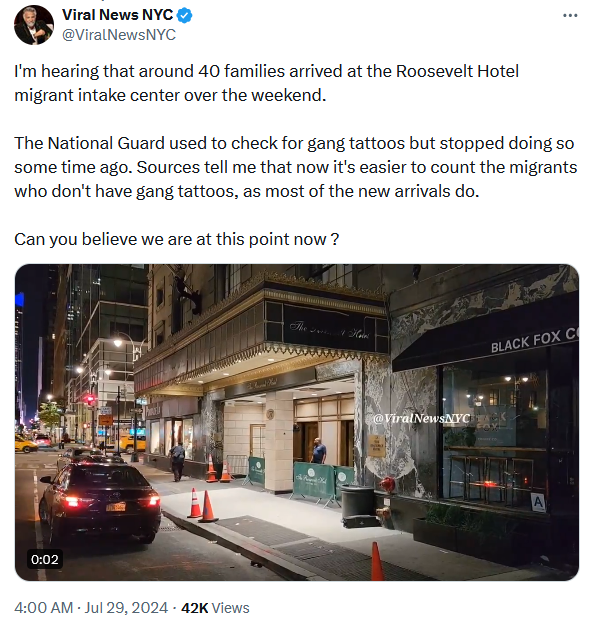The width and height of the screenshot is (590, 627).
Task: Click the Viral News NYC display name
Action: pyautogui.click(x=118, y=15)
